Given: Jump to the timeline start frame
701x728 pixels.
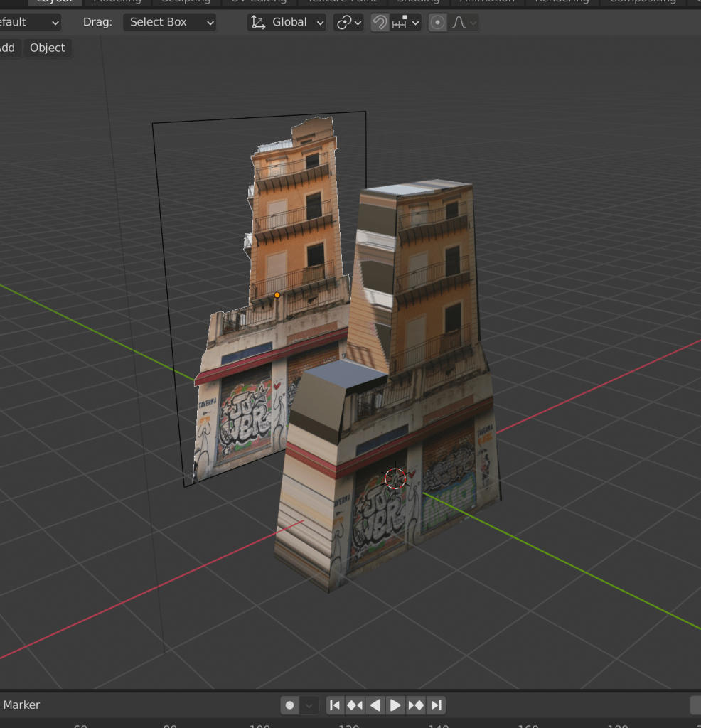Looking at the screenshot, I should pyautogui.click(x=335, y=705).
